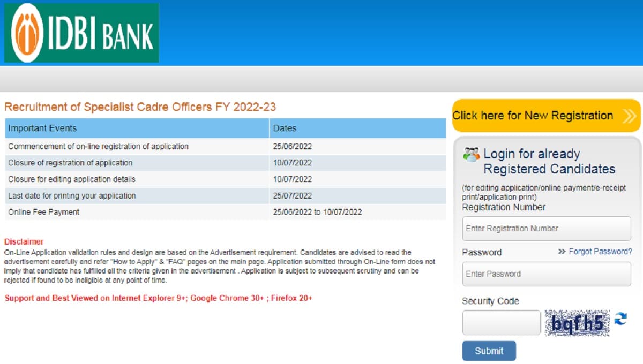Click the double chevron on New Registration banner

point(629,116)
